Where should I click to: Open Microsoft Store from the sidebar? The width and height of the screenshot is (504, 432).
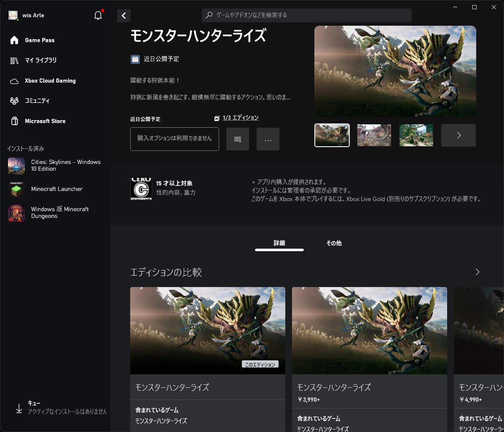[45, 121]
